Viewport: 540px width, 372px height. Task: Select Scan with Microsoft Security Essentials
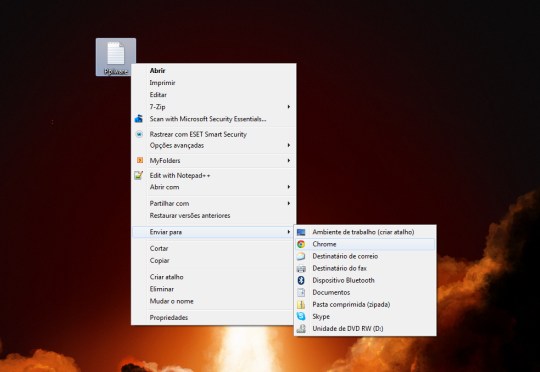tap(214, 119)
